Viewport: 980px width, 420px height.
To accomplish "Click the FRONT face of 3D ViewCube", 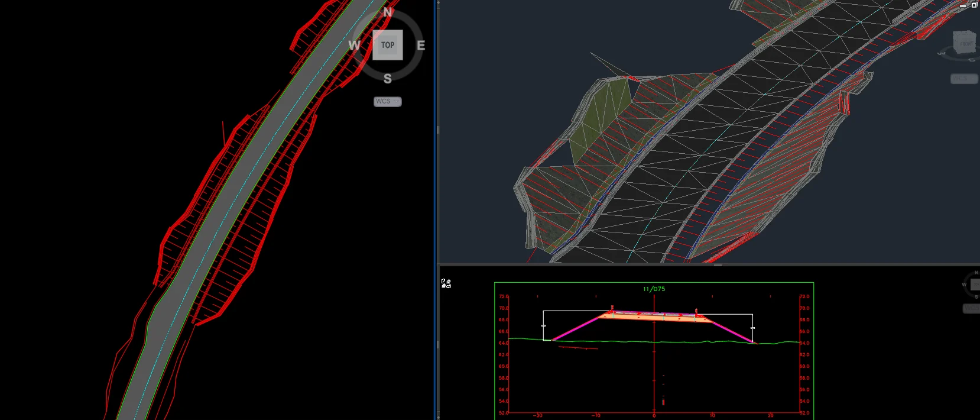I will [965, 43].
